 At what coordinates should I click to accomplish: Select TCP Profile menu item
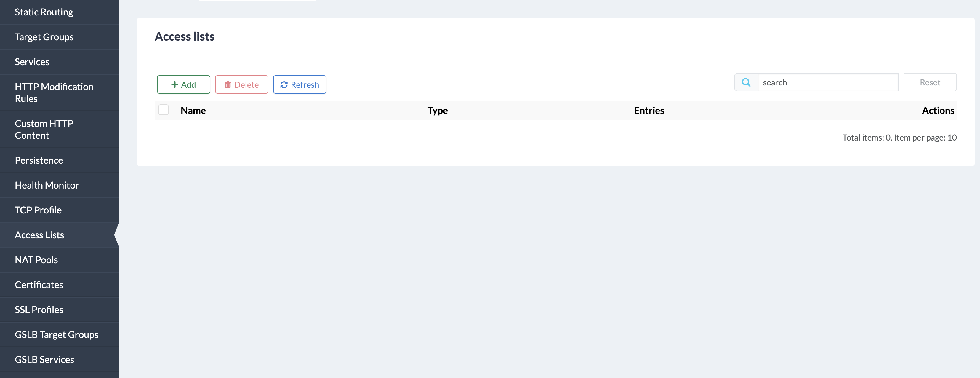[x=38, y=210]
